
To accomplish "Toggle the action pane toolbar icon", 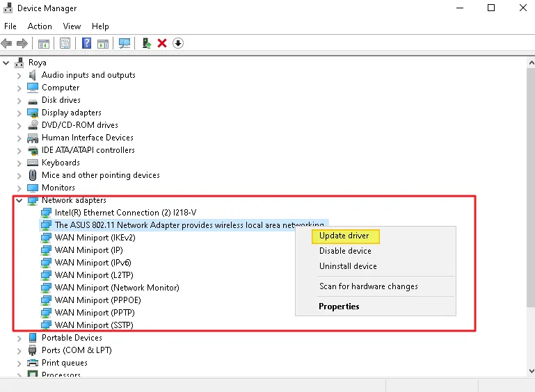I will click(103, 44).
